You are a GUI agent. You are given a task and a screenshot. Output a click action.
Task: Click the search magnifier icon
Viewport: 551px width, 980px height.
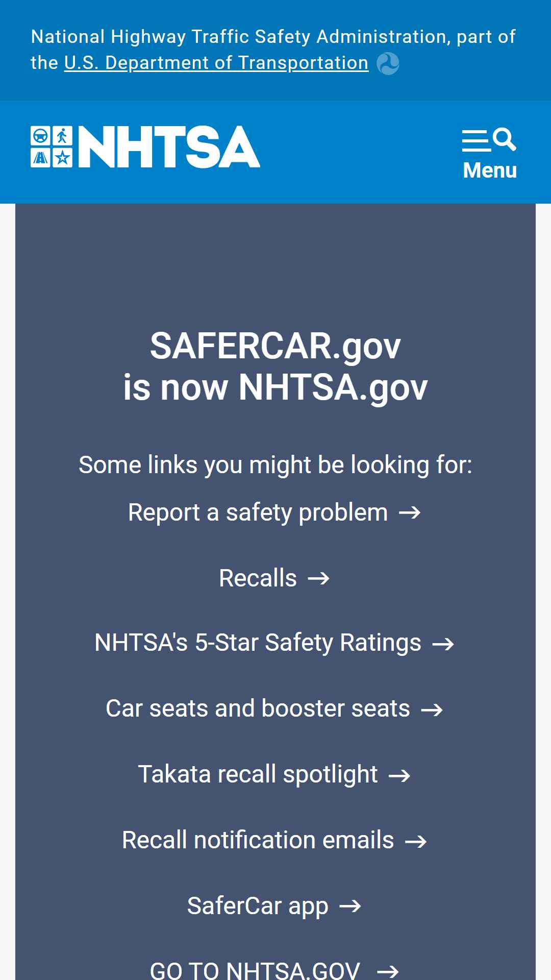tap(505, 139)
